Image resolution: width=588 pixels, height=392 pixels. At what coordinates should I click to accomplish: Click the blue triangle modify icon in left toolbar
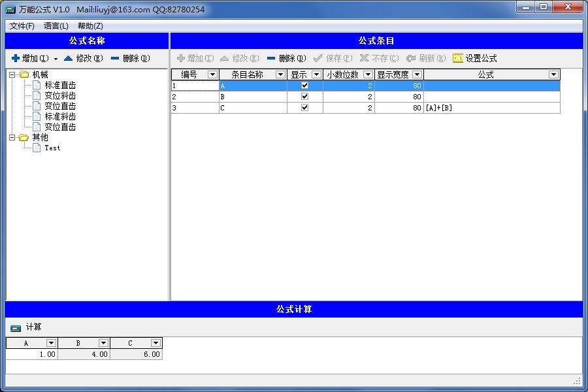click(68, 58)
